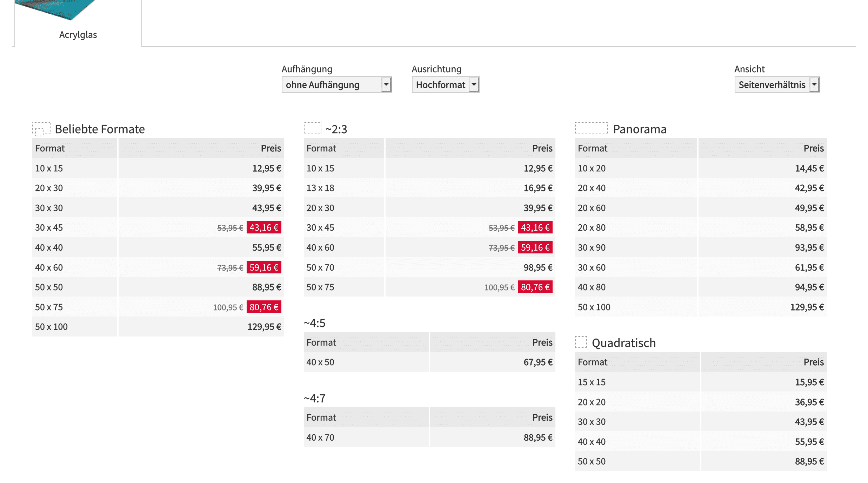Screen dimensions: 868x483
Task: Click the Format header in Beliebte Formate table
Action: pos(50,148)
